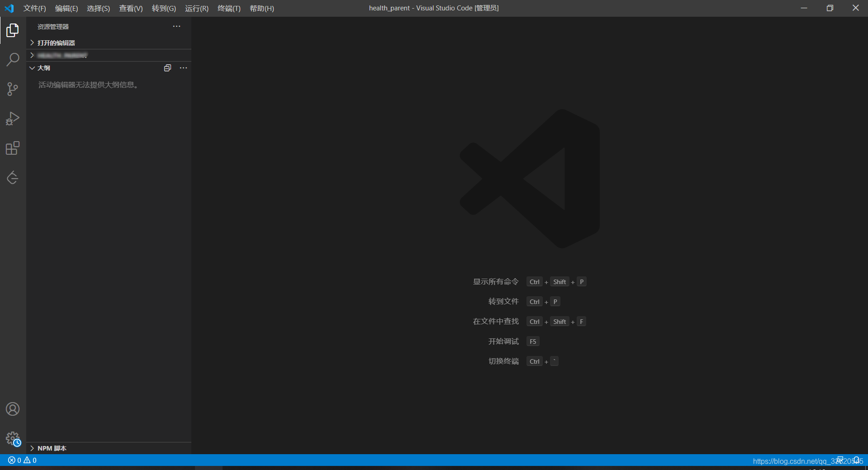
Task: Click the VS Code logo in title bar
Action: click(9, 8)
